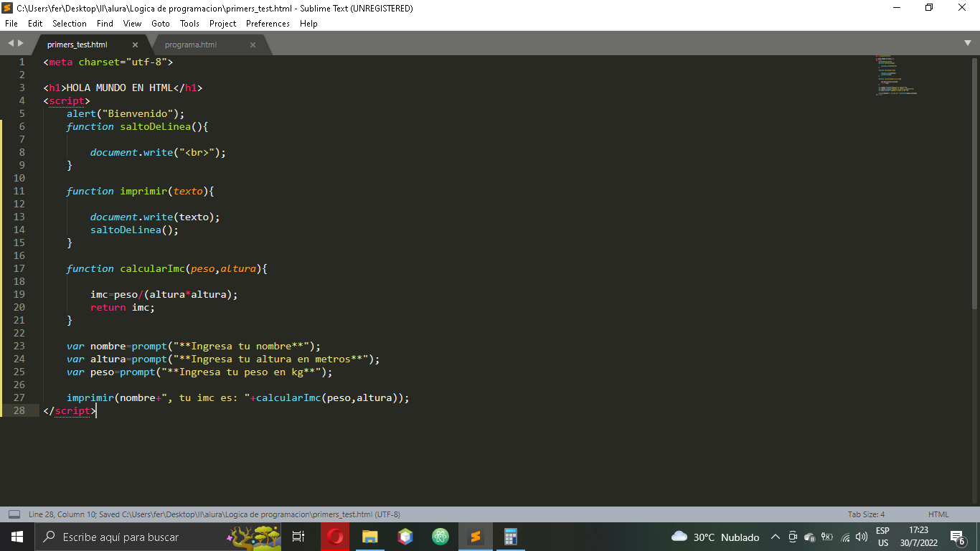The height and width of the screenshot is (551, 980).
Task: Open the volume speaker tray icon
Action: coord(862,537)
